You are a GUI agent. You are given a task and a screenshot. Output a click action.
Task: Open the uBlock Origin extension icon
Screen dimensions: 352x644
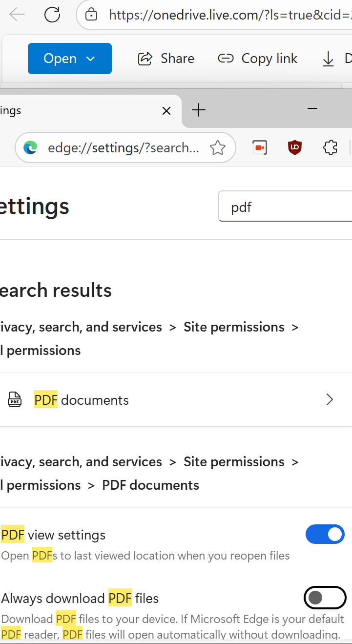click(x=295, y=147)
